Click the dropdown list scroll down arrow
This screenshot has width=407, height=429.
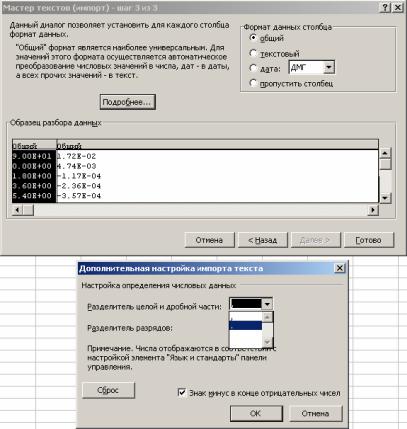point(267,342)
